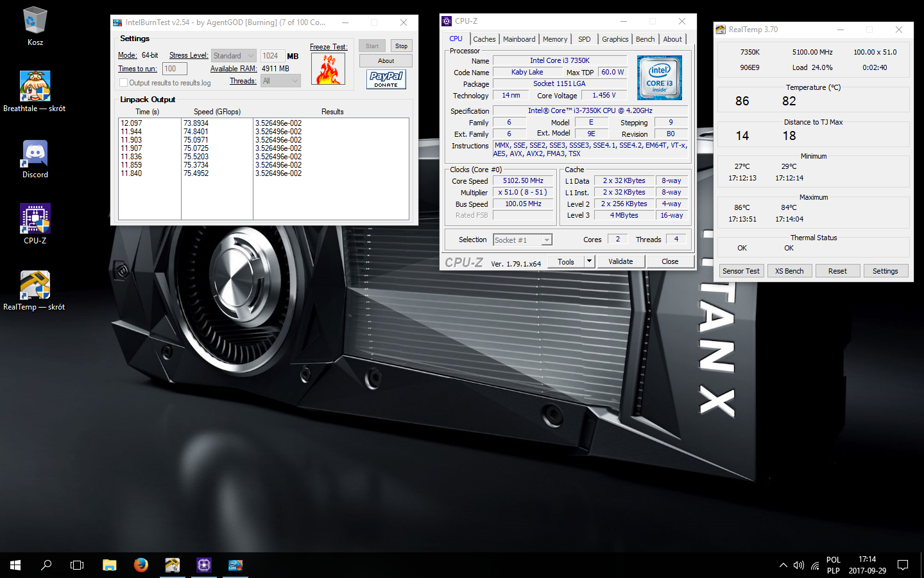Click the RealTemp title bar icon
This screenshot has width=924, height=578.
[721, 30]
